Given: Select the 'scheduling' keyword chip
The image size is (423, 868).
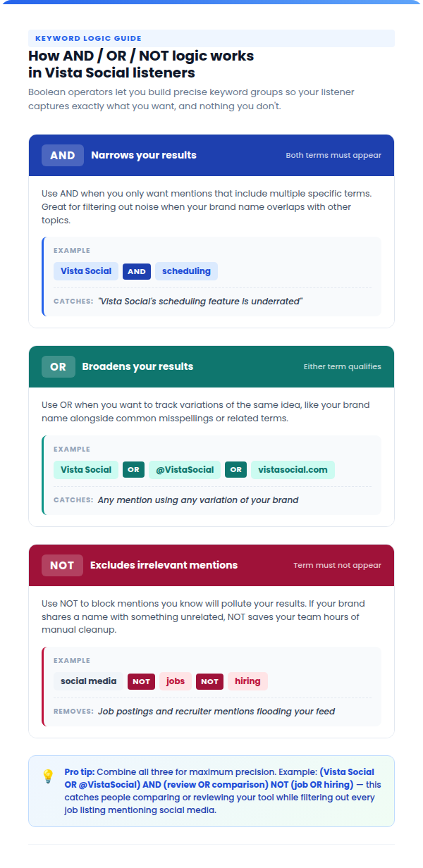Looking at the screenshot, I should 186,271.
